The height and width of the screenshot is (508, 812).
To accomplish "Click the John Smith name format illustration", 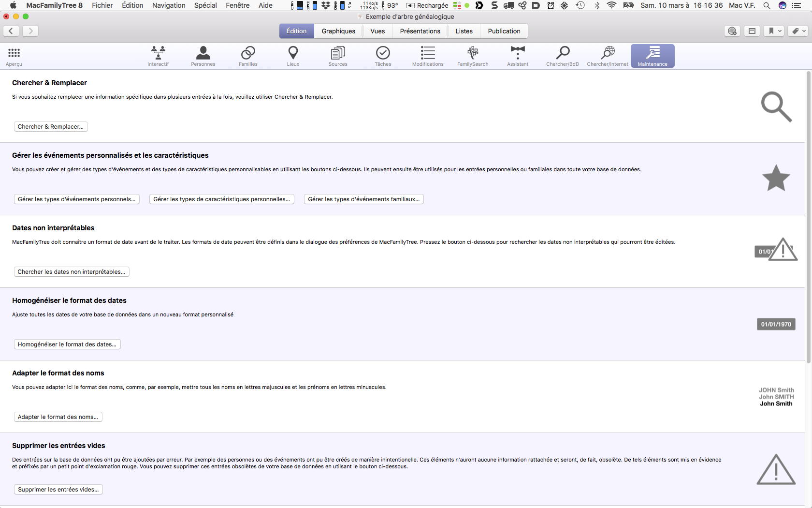I will 776,397.
